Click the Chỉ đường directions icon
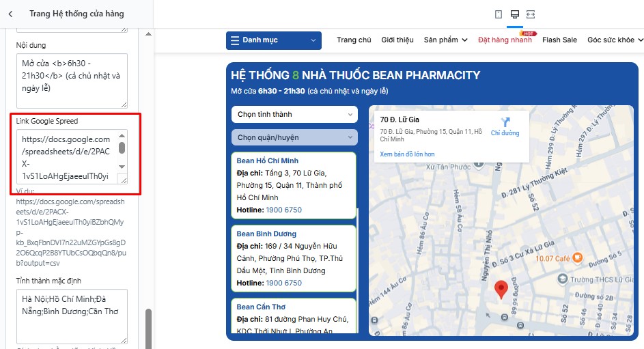 (505, 122)
